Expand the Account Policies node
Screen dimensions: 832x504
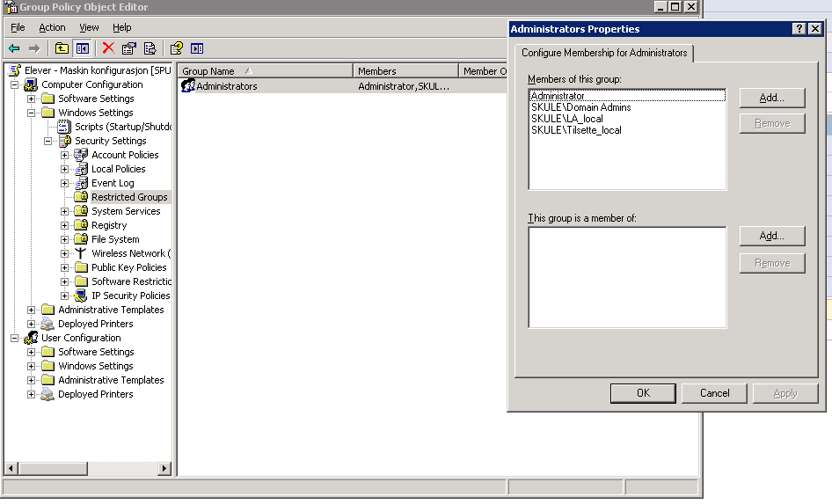pos(64,155)
